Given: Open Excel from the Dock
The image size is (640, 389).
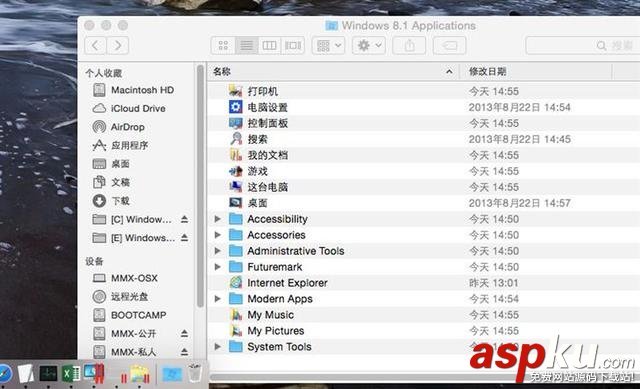Looking at the screenshot, I should (71, 373).
